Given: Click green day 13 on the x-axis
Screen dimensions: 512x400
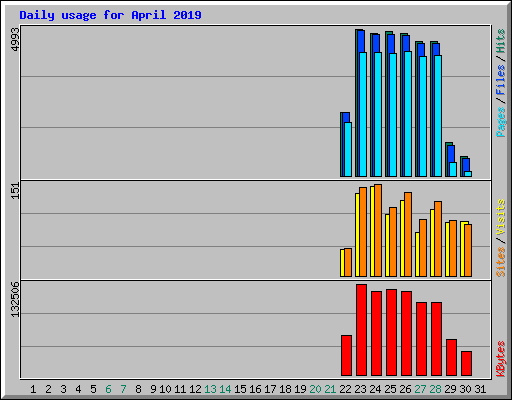Looking at the screenshot, I should coord(210,389).
